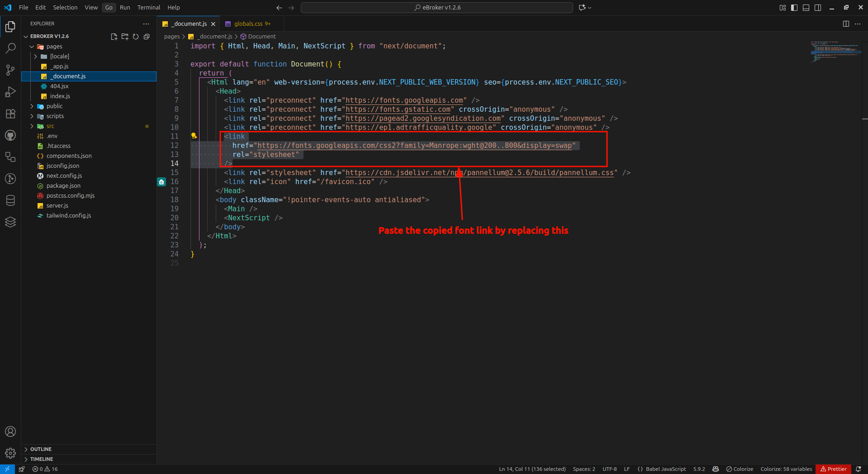Open the Manage gear settings icon
The width and height of the screenshot is (868, 474).
tap(10, 453)
